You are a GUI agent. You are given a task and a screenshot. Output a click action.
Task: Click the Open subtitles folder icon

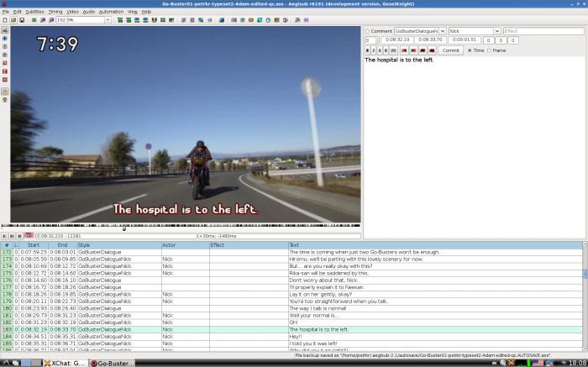click(x=13, y=20)
